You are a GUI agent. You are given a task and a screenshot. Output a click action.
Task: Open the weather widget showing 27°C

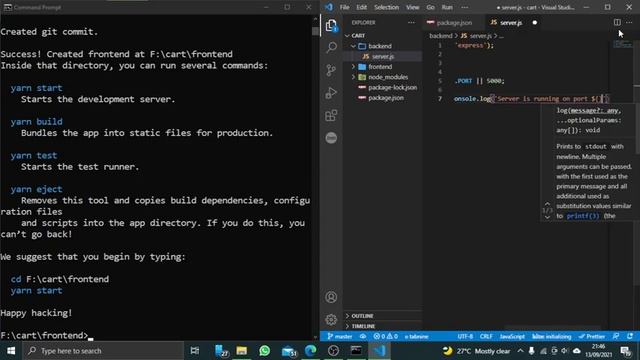pyautogui.click(x=476, y=351)
